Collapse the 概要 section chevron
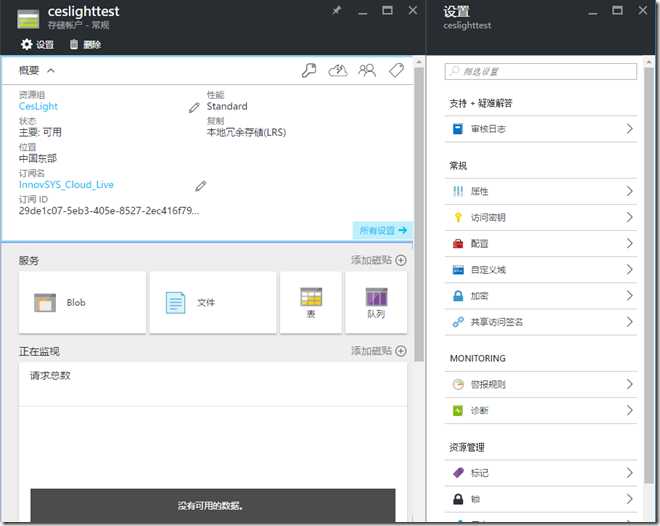 pos(51,70)
